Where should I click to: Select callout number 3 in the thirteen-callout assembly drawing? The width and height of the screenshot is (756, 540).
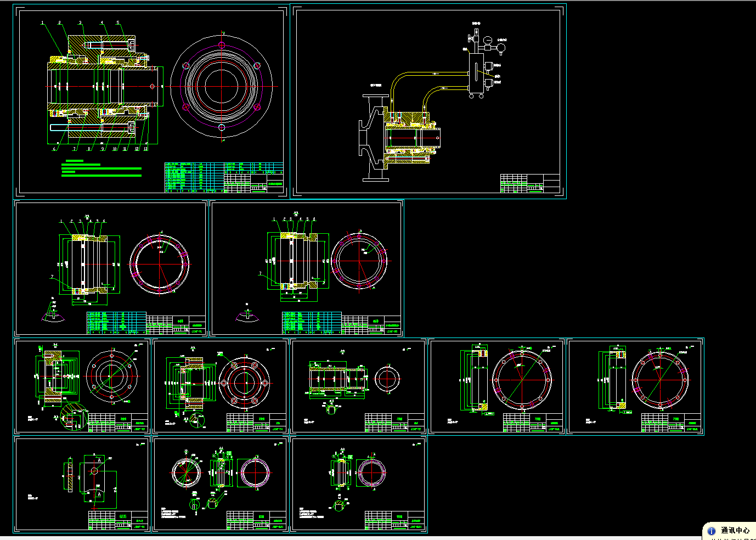80,23
